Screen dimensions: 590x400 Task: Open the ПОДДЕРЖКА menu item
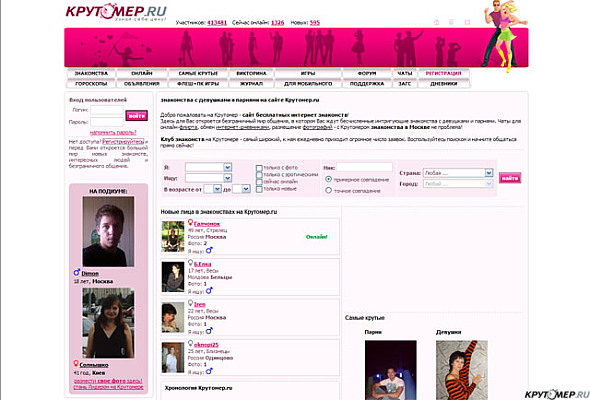[367, 84]
